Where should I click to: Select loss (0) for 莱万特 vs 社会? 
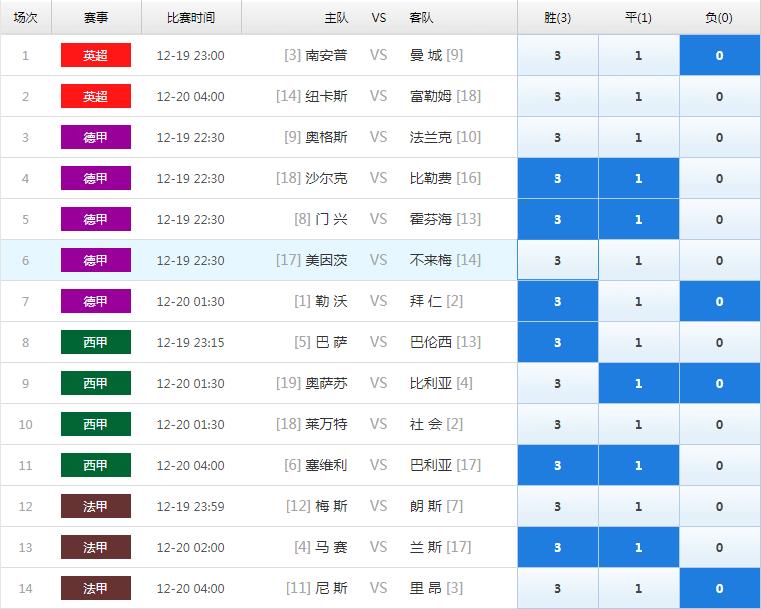coord(719,425)
